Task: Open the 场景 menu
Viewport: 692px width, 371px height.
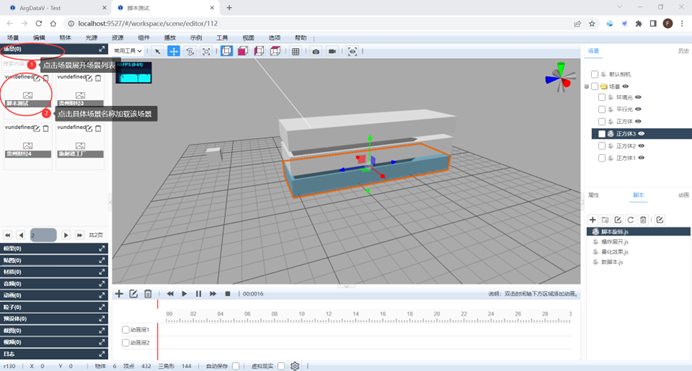Action: pos(13,38)
